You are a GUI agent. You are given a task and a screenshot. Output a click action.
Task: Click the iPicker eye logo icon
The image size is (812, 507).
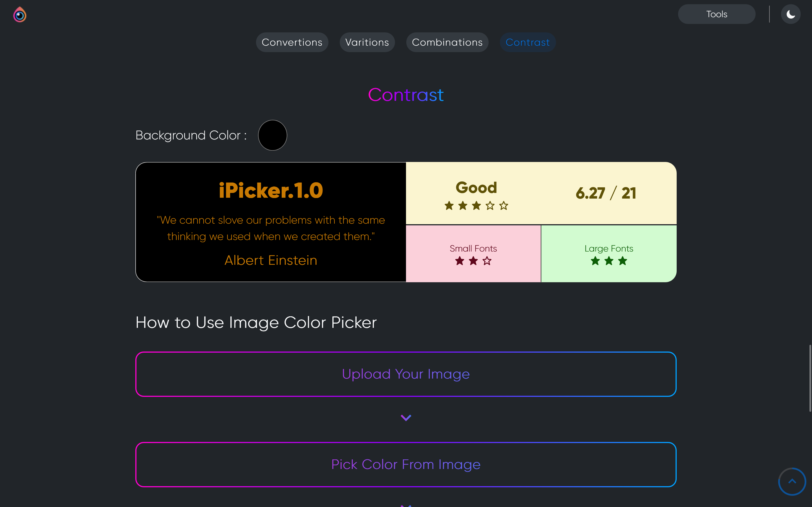(x=20, y=14)
